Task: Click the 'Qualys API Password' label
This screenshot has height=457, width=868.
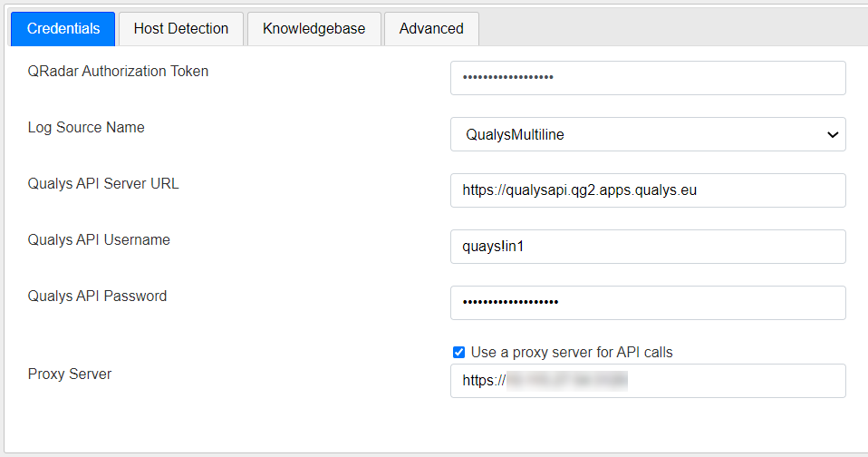Action: click(x=97, y=296)
